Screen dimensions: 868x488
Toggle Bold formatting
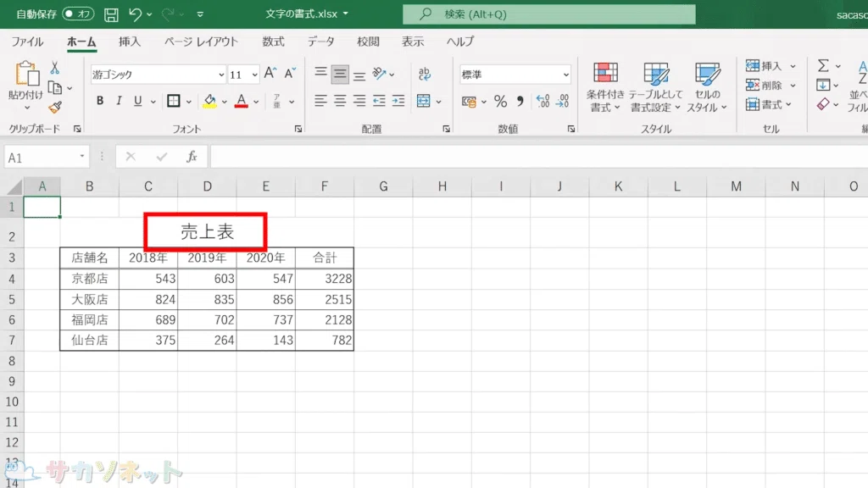100,101
